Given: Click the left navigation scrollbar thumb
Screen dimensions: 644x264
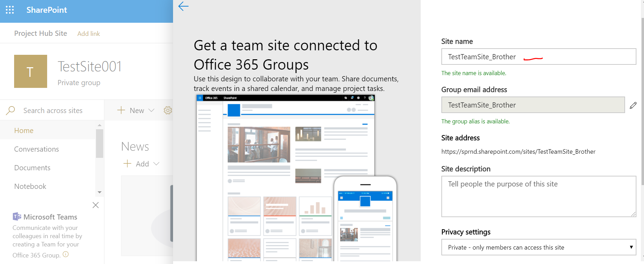Looking at the screenshot, I should click(x=100, y=143).
